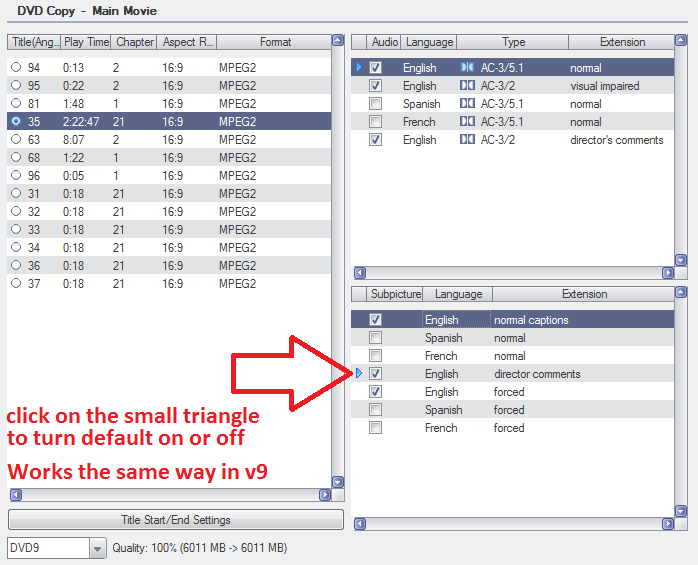Enable the Spanish AC-3/5.1 audio track
The height and width of the screenshot is (565, 698).
pos(375,104)
